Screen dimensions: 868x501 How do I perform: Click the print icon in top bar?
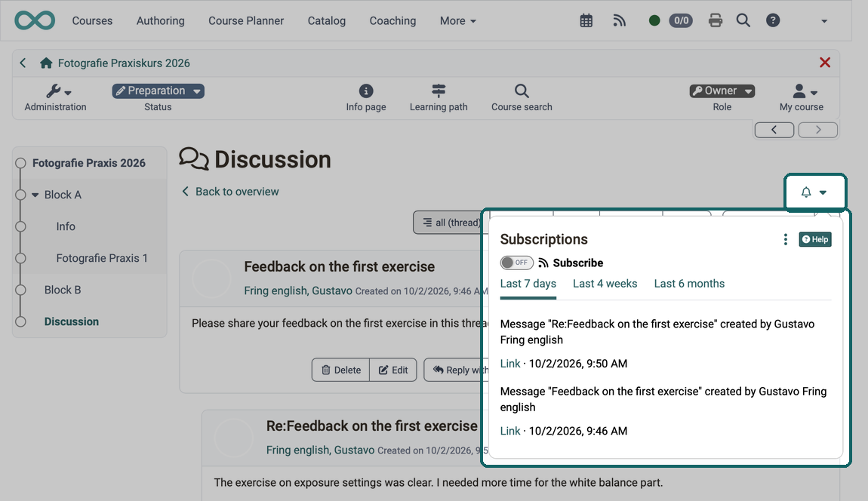[x=716, y=21]
